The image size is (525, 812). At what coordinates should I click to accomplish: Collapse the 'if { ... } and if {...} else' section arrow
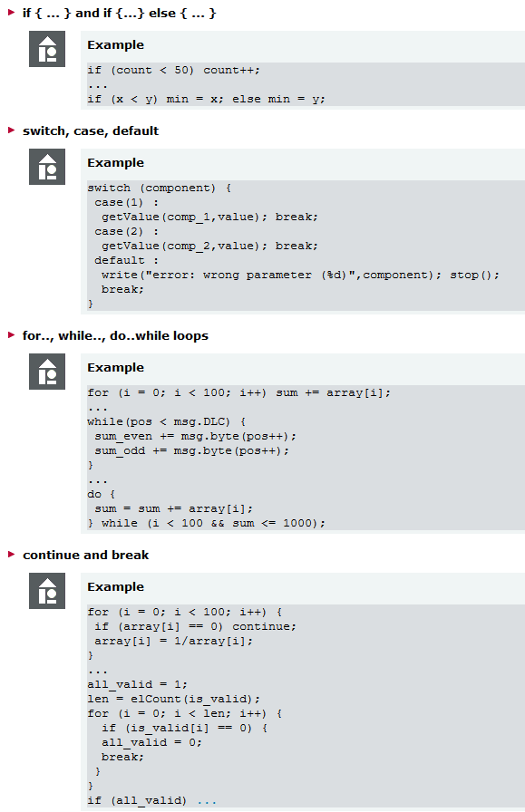point(12,13)
